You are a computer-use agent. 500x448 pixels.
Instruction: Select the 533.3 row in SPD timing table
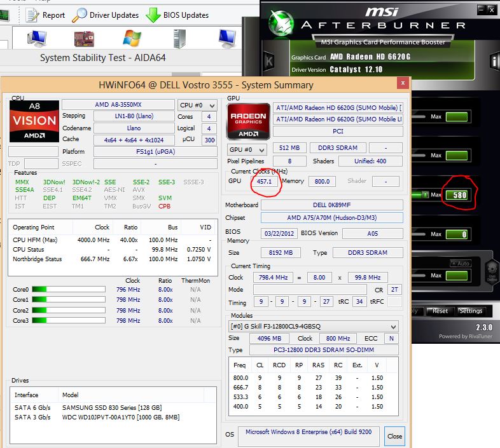314,397
